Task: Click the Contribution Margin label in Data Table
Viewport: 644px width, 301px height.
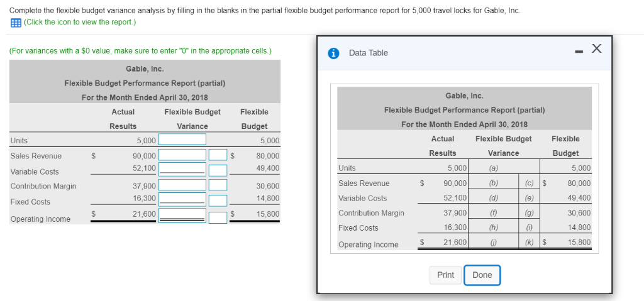Action: click(x=371, y=213)
